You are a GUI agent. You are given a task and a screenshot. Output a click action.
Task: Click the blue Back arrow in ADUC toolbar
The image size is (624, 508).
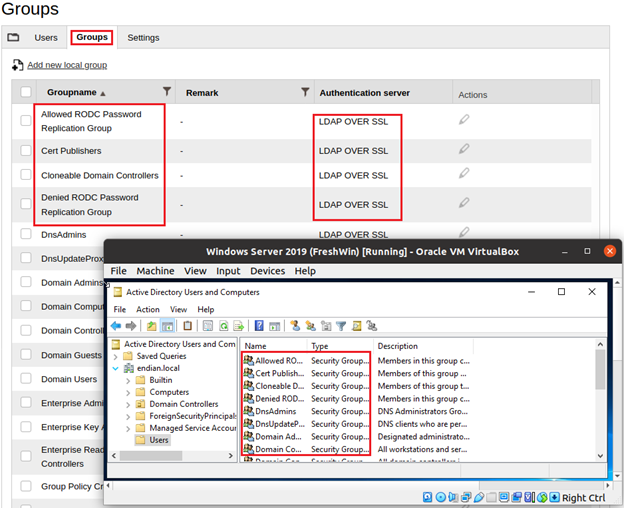pyautogui.click(x=116, y=326)
